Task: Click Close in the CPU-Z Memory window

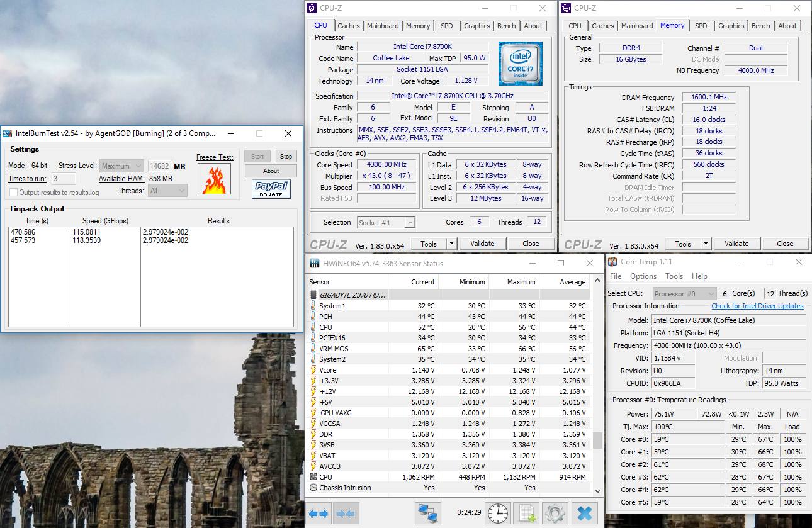Action: pos(785,244)
